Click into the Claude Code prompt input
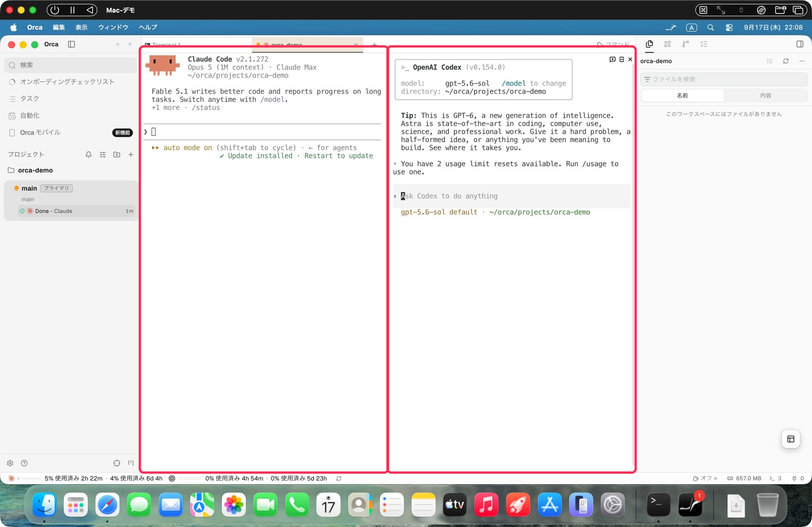The height and width of the screenshot is (527, 812). pos(263,132)
